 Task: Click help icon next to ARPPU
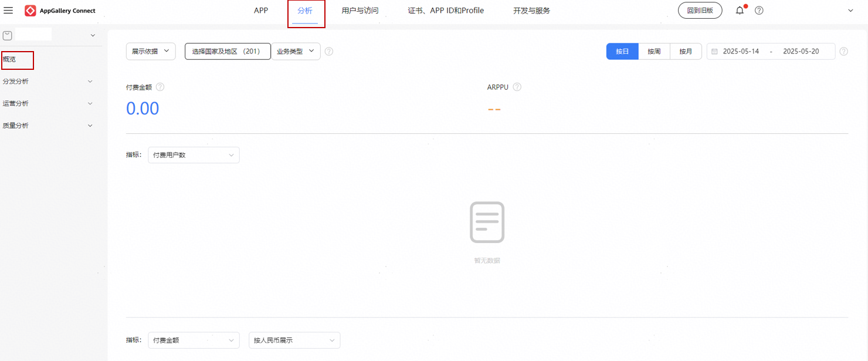pyautogui.click(x=517, y=87)
